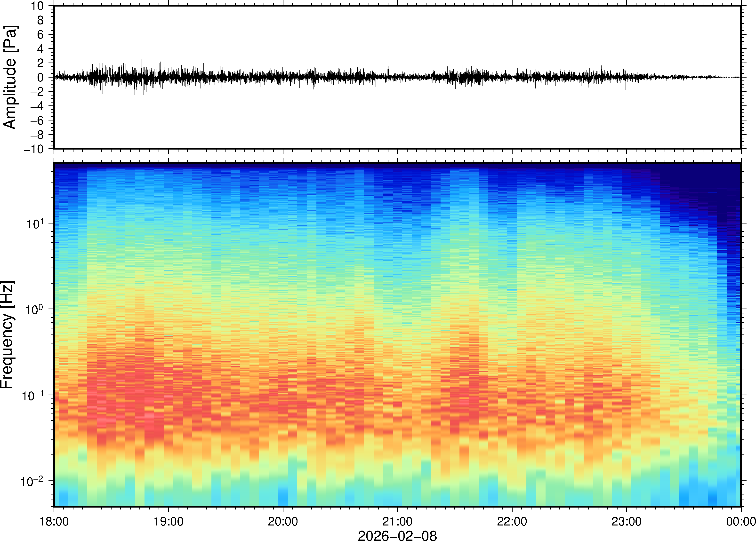The image size is (756, 541).
Task: Click the Amplitude [Pa] axis title
Action: 10,77
